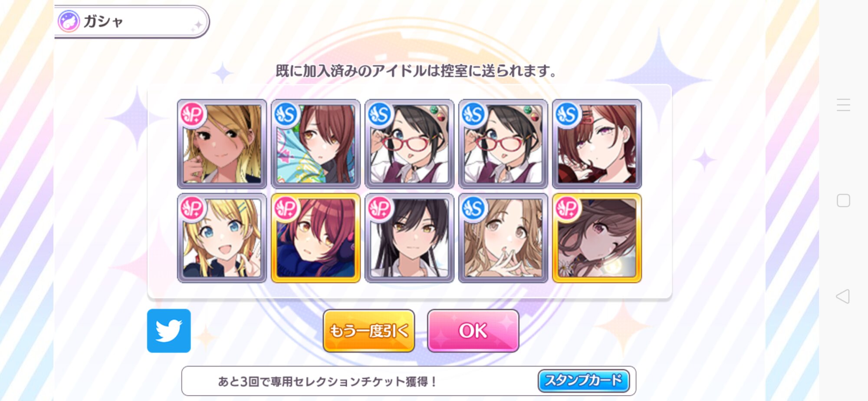Select gold-framed idol card with blue scarf

[x=316, y=238]
